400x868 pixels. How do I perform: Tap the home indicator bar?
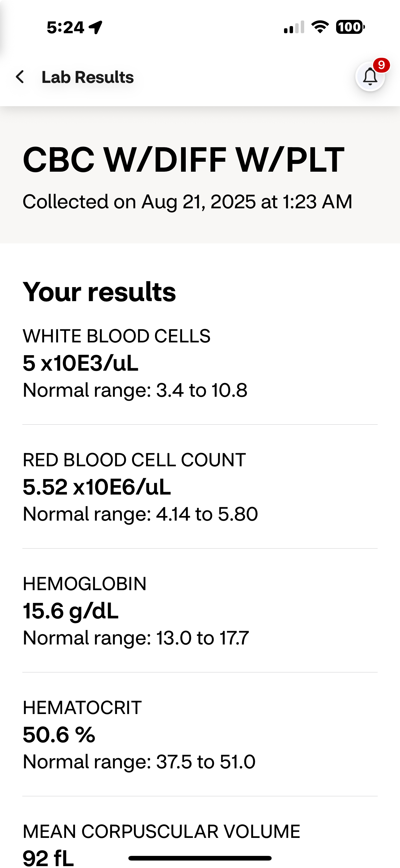click(200, 858)
